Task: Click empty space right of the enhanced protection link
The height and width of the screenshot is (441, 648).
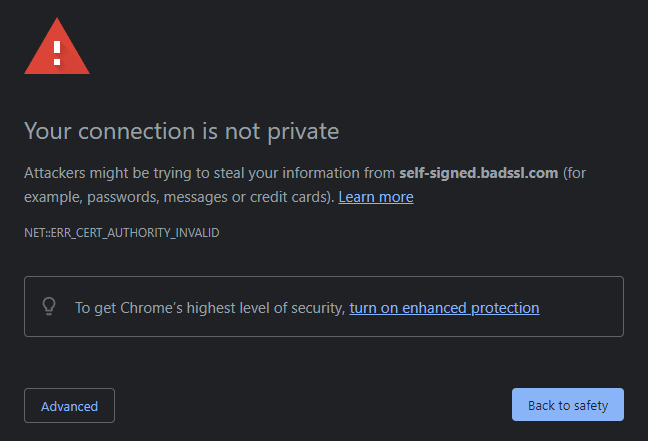Action: [581, 308]
